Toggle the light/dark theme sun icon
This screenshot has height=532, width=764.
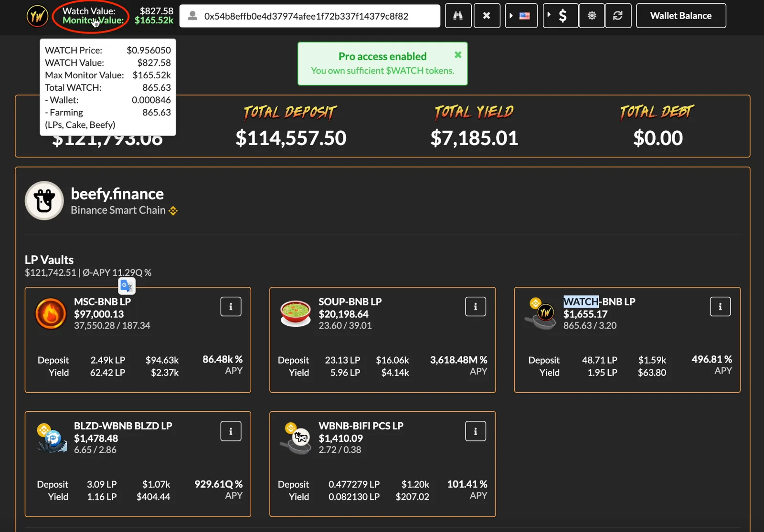tap(592, 16)
